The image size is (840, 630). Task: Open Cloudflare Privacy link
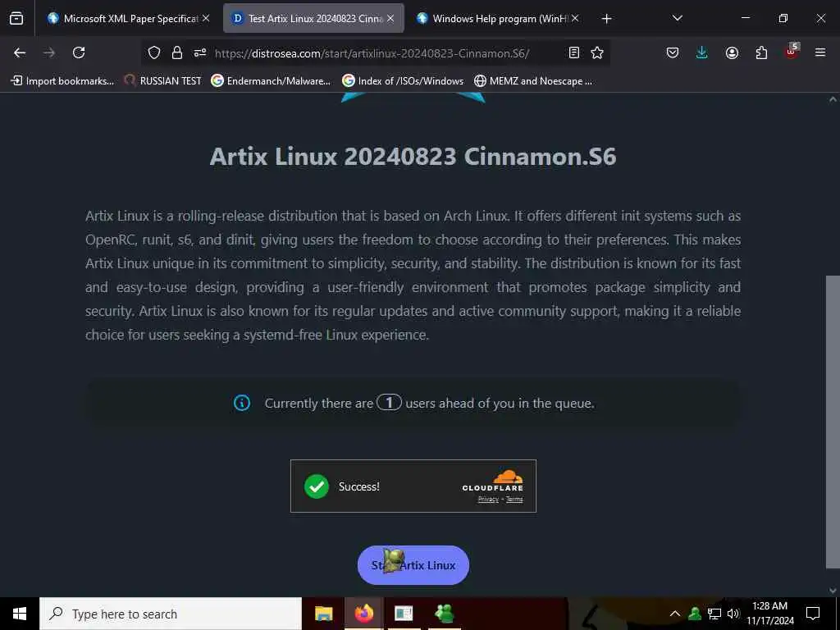click(x=488, y=500)
